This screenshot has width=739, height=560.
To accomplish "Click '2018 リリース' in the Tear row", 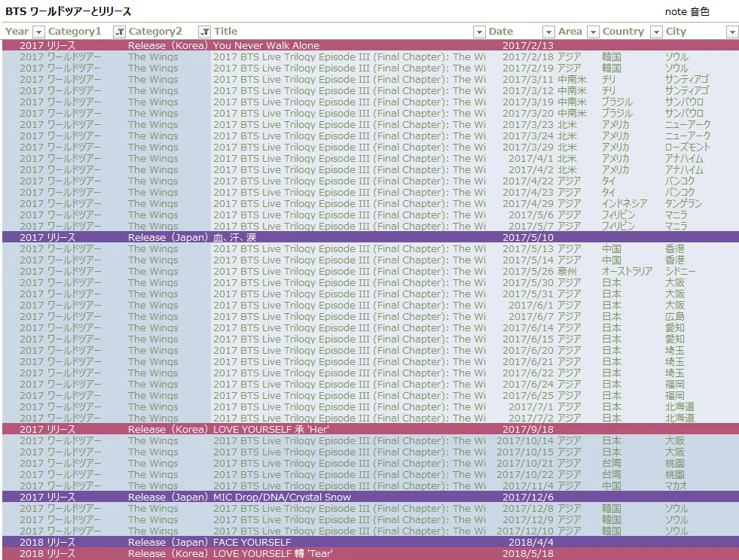I will pos(47,553).
